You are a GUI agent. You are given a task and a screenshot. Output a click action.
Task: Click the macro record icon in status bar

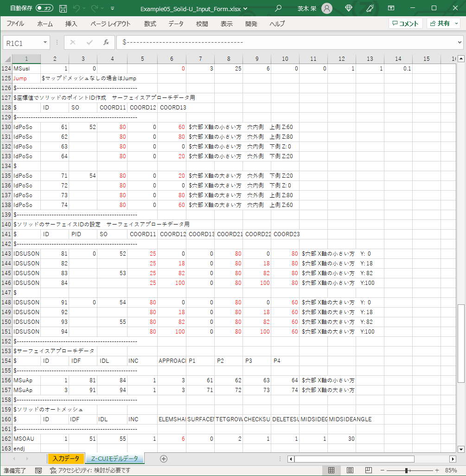39,470
